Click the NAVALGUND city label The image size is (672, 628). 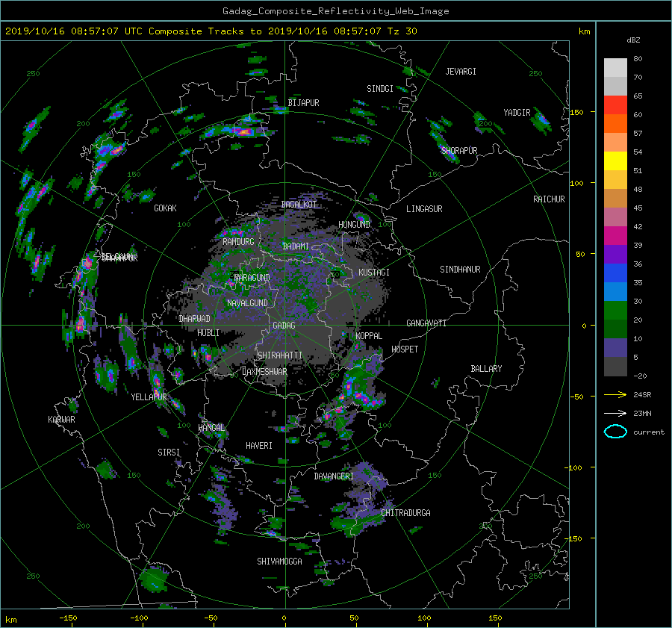point(247,303)
